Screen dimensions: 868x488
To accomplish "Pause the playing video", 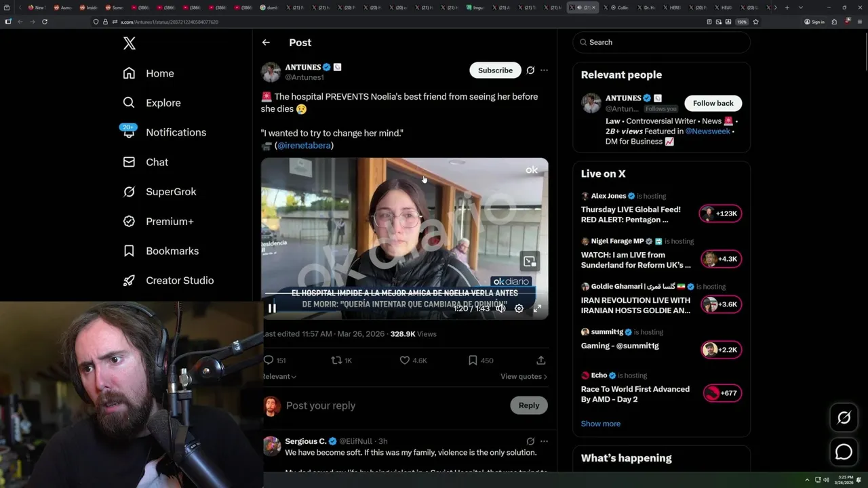I will pos(272,308).
